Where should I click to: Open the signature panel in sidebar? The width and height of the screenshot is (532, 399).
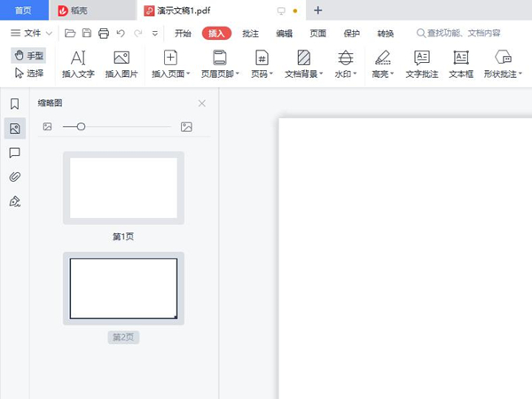[x=14, y=201]
